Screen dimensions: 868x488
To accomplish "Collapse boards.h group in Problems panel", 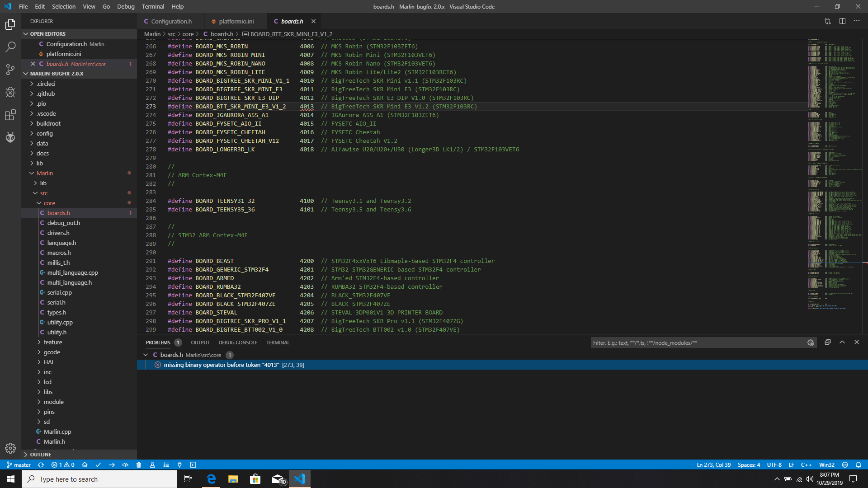I will tap(146, 355).
